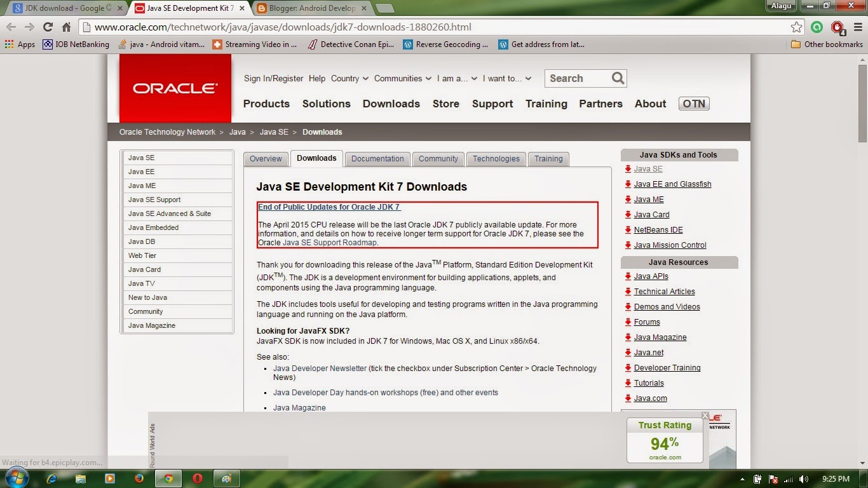Open the IOB NetBanking bookmark
The width and height of the screenshot is (868, 488).
76,44
